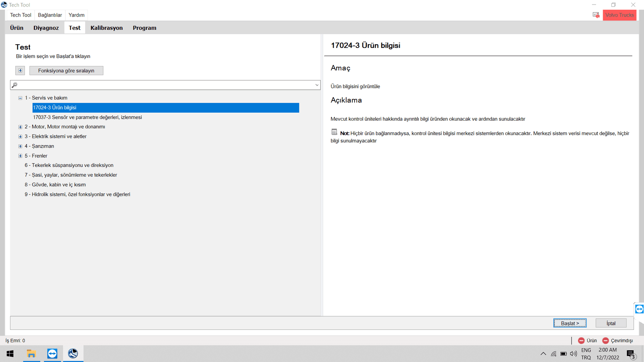Open the Bağlantılar menu
Viewport: 644px width, 362px height.
(x=50, y=15)
